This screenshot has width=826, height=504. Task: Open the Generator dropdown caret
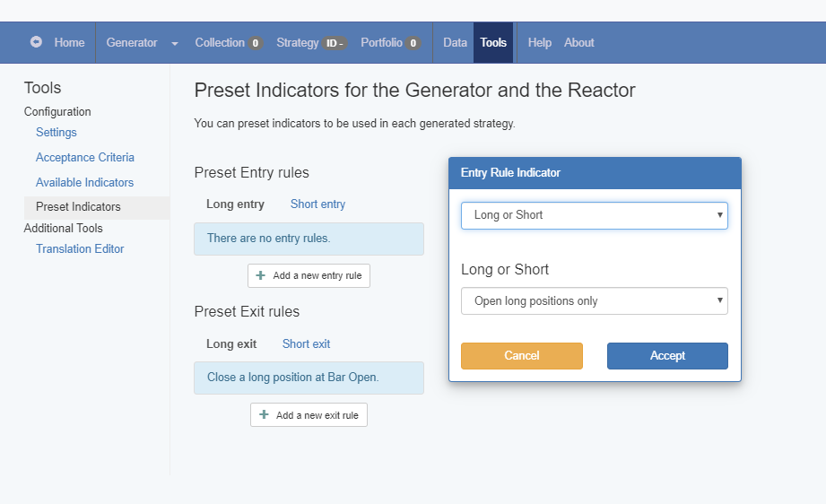(175, 43)
